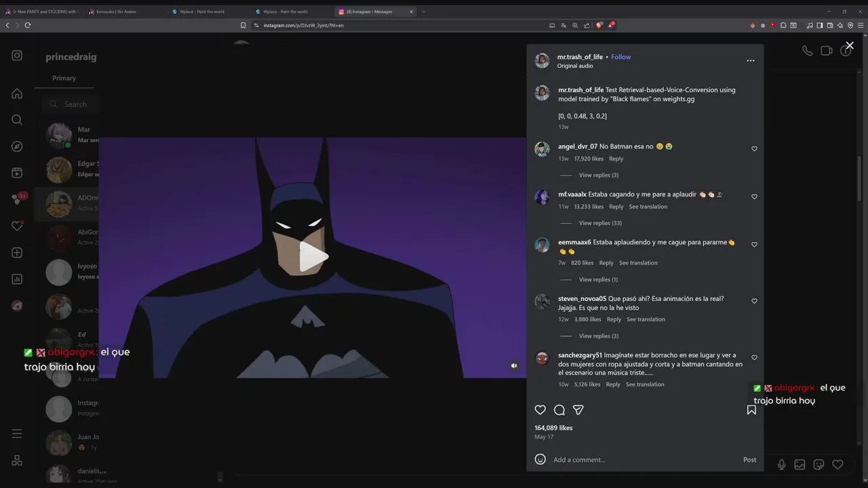Like sanchezgary51's comment
Screen dimensions: 868x488
pos(754,357)
